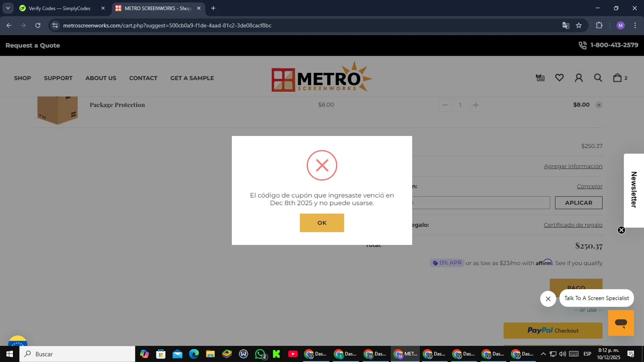Viewport: 644px width, 362px height.
Task: Open the CONTACT menu item
Action: pyautogui.click(x=143, y=78)
